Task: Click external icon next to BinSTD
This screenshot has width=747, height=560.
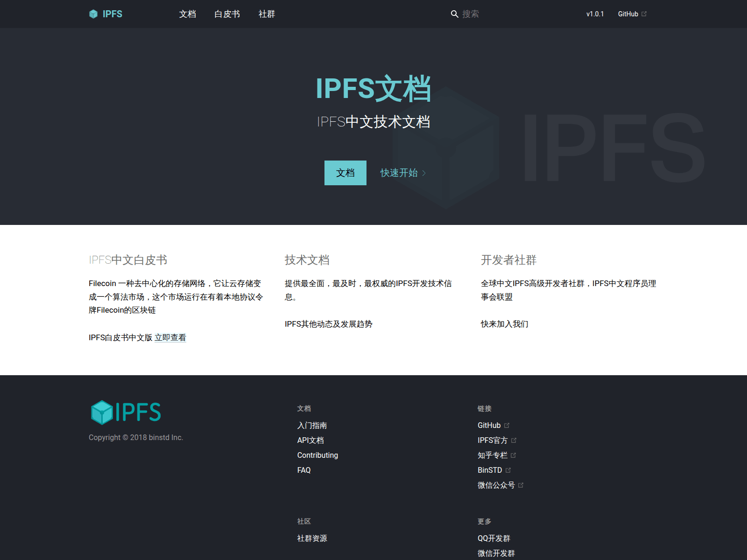Action: (508, 470)
